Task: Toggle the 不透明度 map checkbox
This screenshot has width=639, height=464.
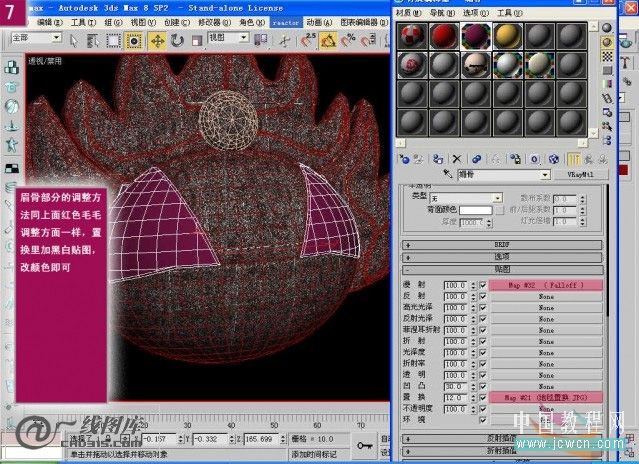Action: (x=483, y=409)
